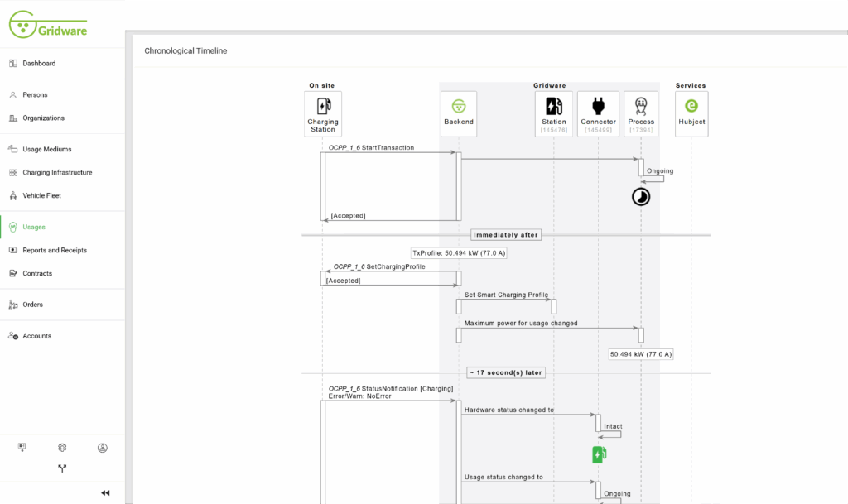Click 'Usage status changed to' message
Image resolution: width=848 pixels, height=504 pixels.
503,477
